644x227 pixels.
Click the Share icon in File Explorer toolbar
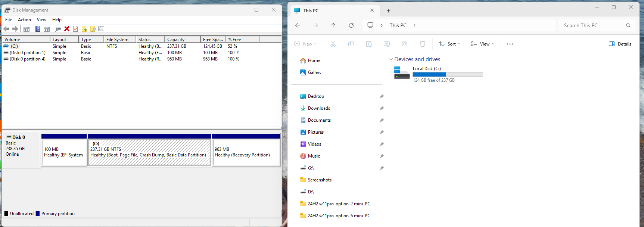coord(405,44)
